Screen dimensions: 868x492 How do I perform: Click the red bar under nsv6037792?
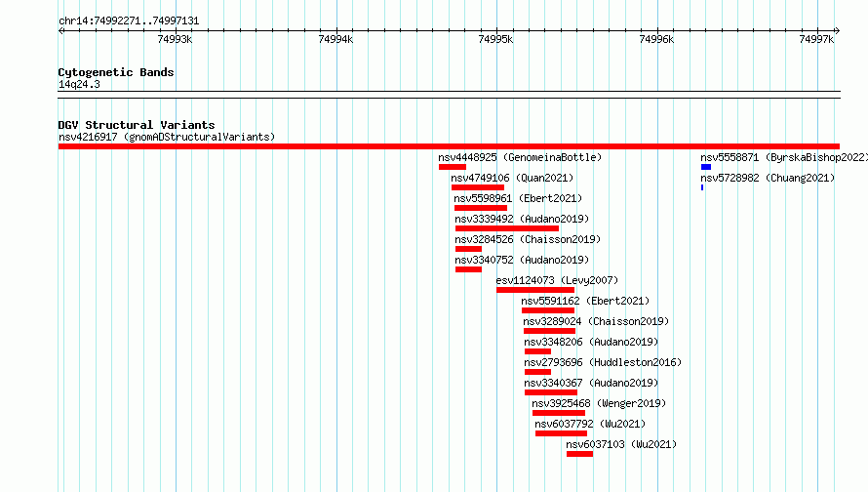point(562,433)
